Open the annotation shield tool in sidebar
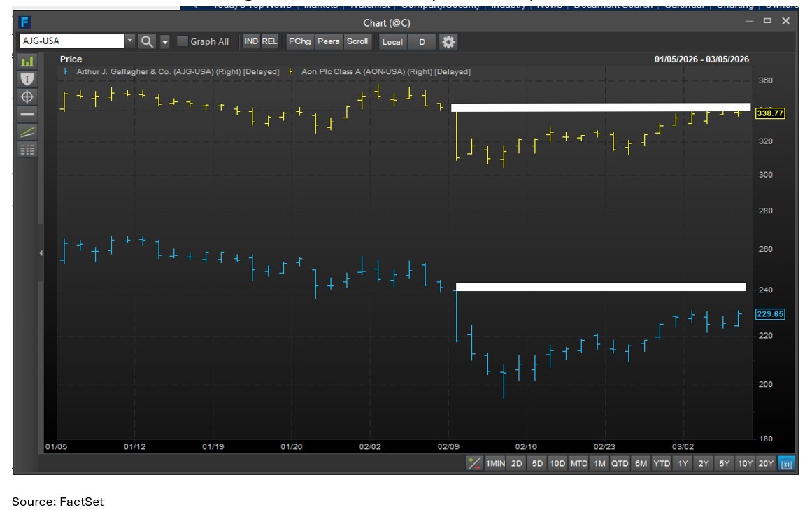 (27, 78)
